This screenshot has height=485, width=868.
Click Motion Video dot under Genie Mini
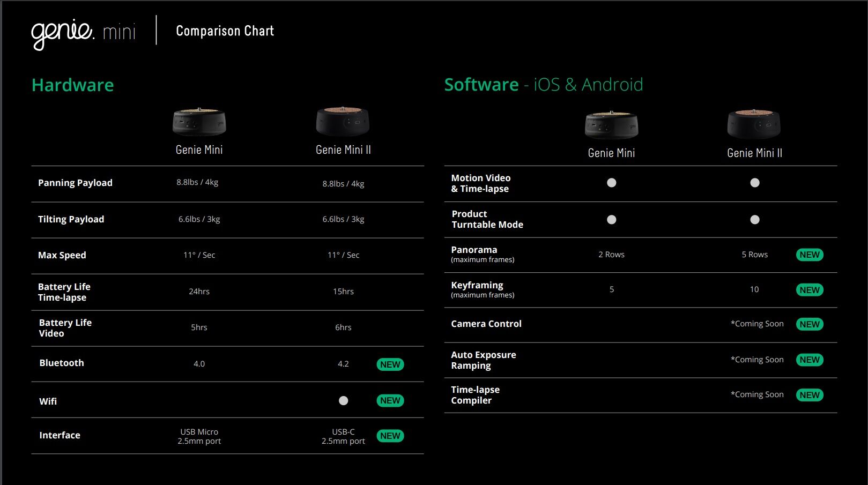coord(612,183)
